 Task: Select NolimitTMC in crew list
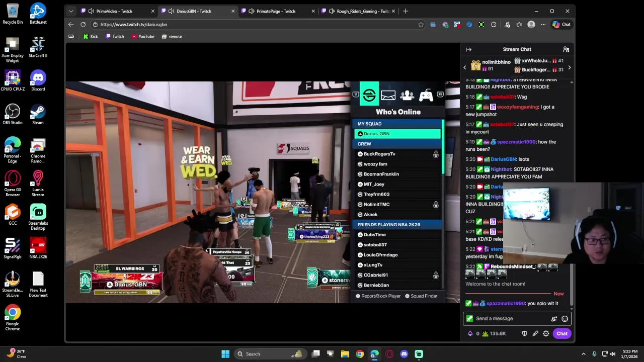[x=397, y=204]
